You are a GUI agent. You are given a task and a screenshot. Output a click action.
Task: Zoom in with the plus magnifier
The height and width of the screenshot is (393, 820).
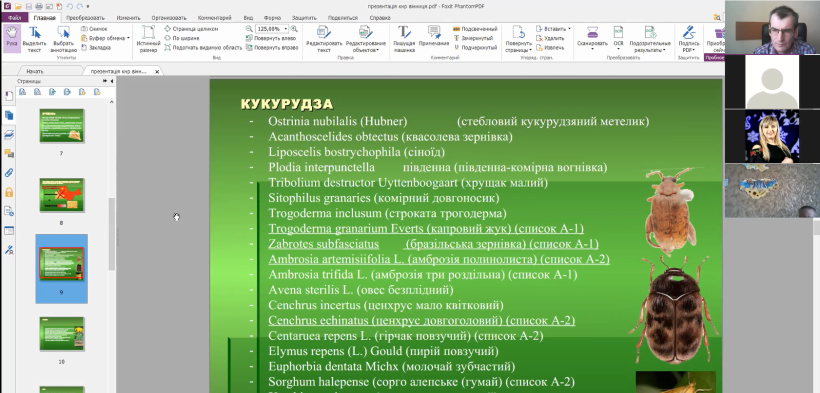coord(294,29)
